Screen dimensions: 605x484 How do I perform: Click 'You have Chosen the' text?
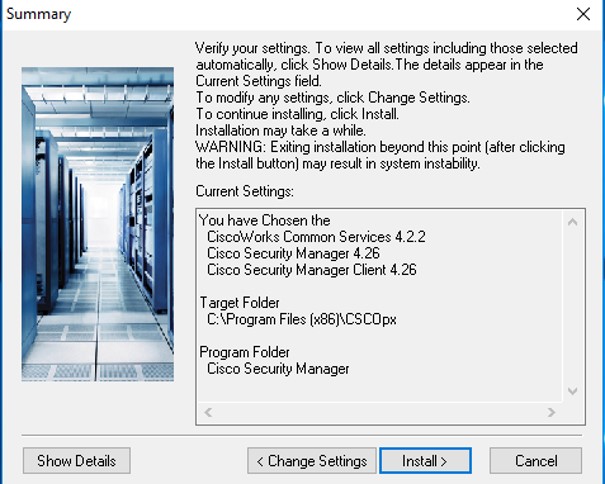click(x=265, y=220)
